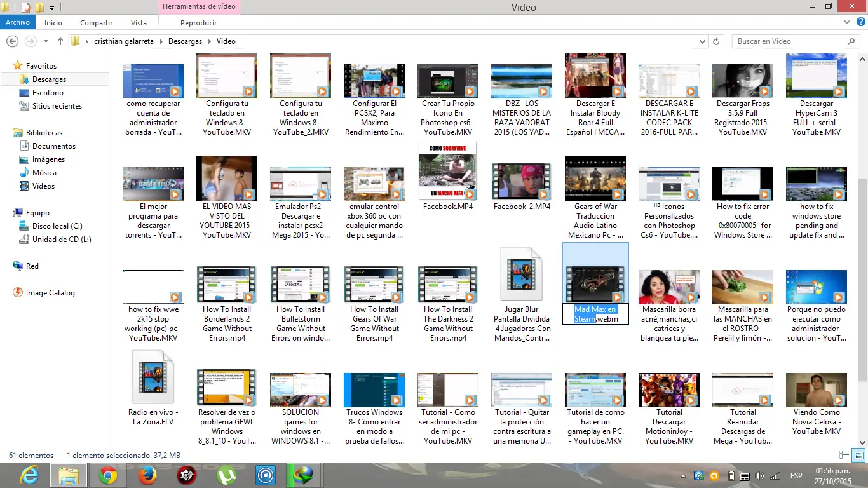Open volume icon in system tray
This screenshot has height=488, width=868.
point(759,476)
